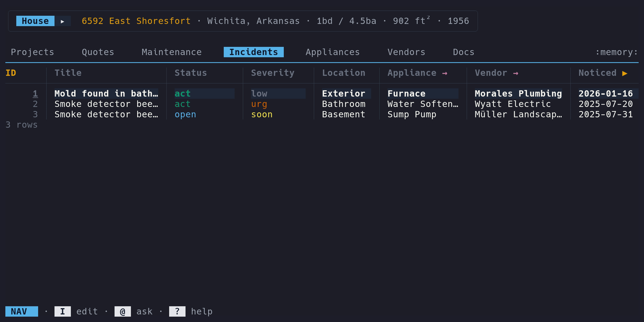Select the Morales Plumbing vendor cell
Viewport: 644px width, 322px height.
pos(518,94)
